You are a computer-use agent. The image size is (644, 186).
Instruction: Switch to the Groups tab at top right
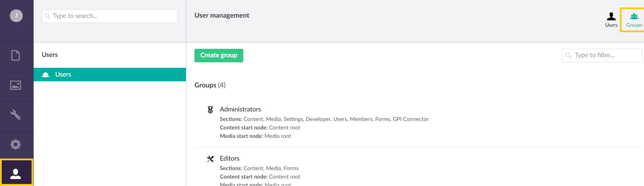(634, 20)
